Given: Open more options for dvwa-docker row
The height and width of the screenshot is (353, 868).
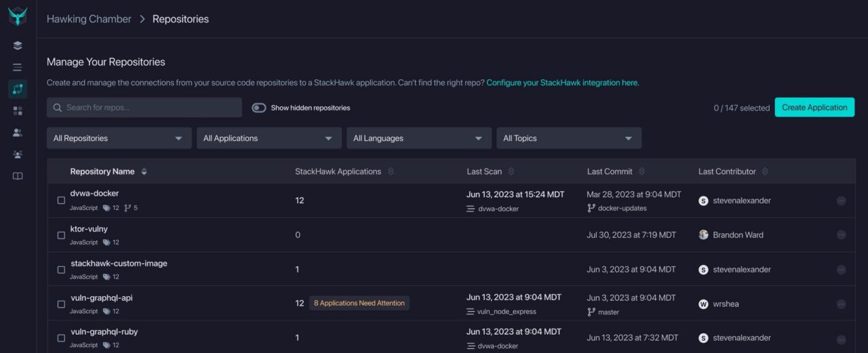Looking at the screenshot, I should (842, 201).
